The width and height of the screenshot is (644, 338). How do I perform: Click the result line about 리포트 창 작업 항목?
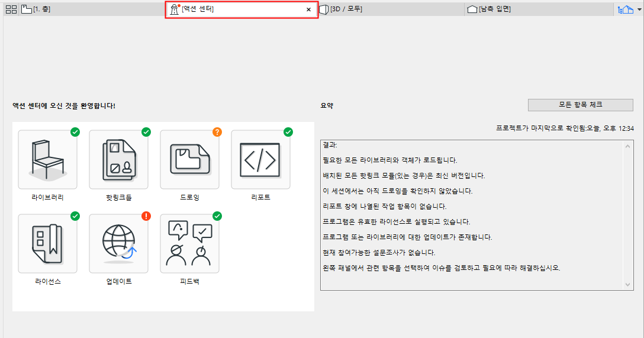385,206
